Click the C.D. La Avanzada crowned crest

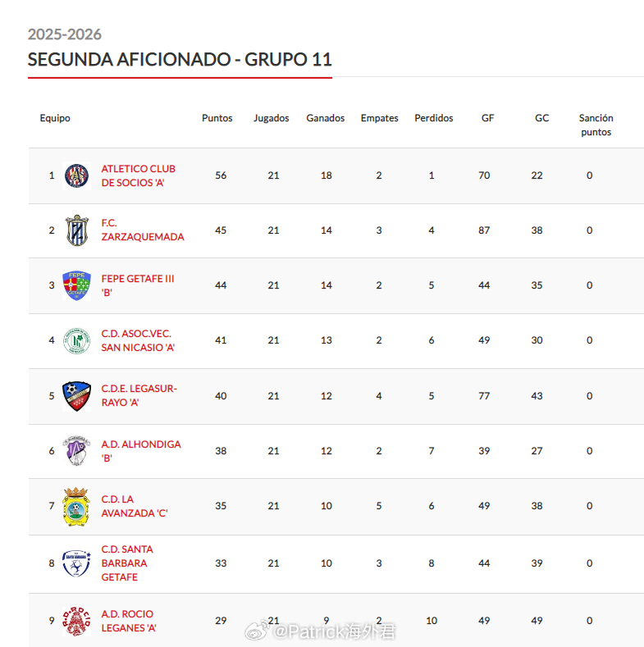click(76, 506)
